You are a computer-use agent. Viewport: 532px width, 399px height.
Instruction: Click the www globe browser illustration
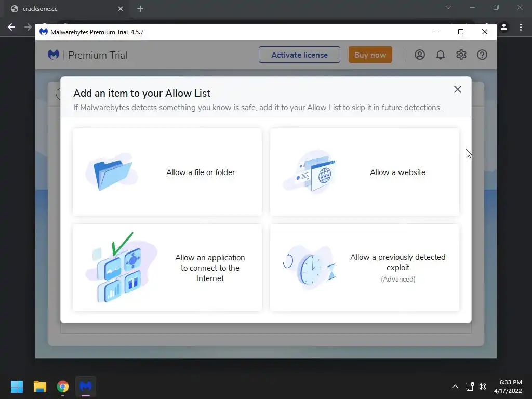tap(310, 171)
